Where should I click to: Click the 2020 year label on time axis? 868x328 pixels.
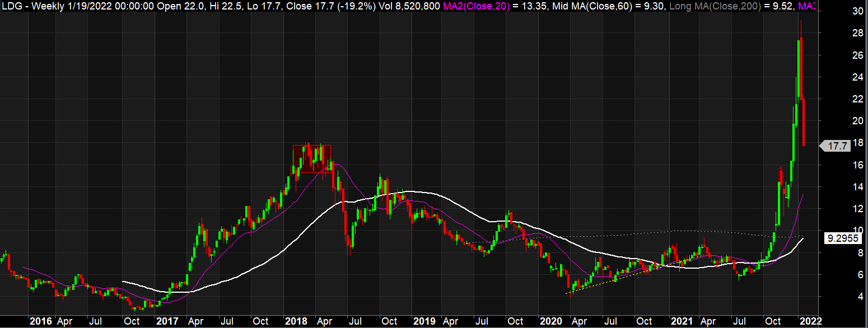550,321
